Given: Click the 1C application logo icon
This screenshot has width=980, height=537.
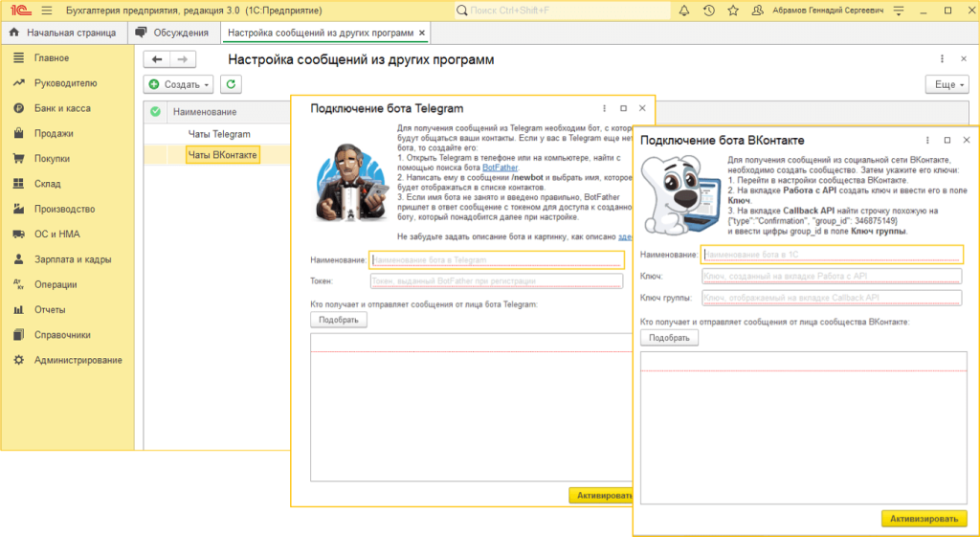Looking at the screenshot, I should pos(19,11).
